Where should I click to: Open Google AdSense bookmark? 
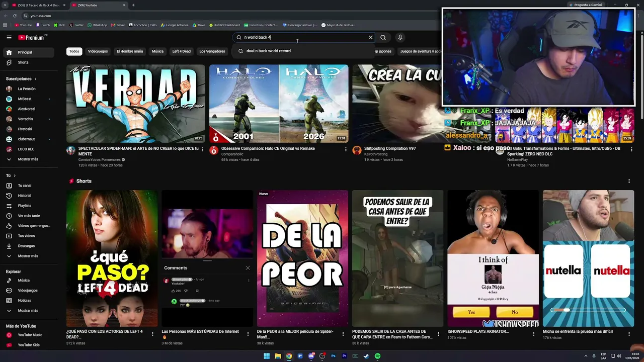174,25
